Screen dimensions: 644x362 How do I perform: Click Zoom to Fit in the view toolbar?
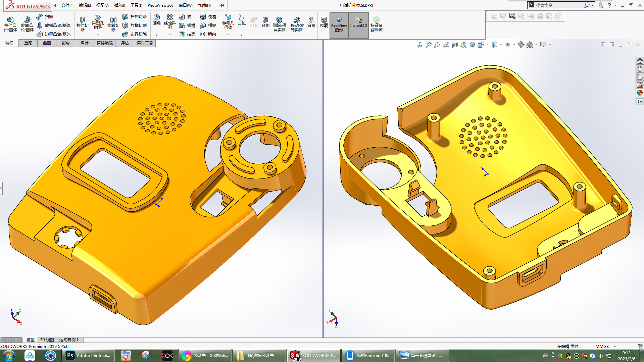(429, 45)
